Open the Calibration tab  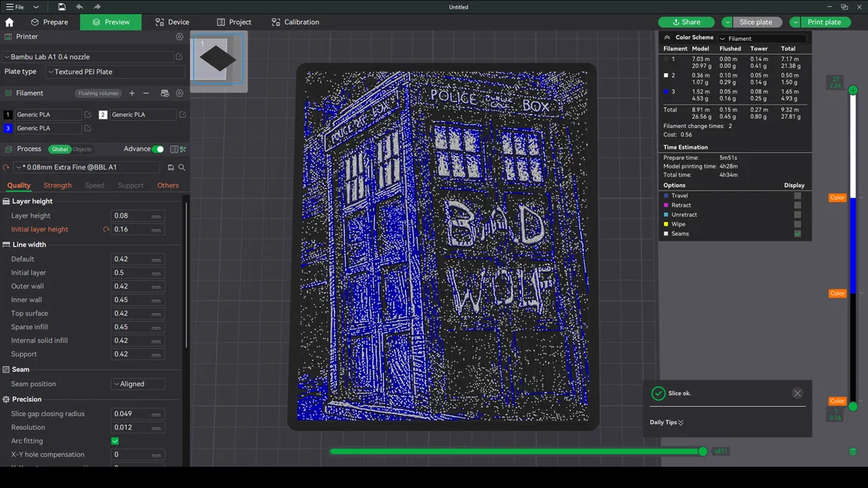click(295, 22)
